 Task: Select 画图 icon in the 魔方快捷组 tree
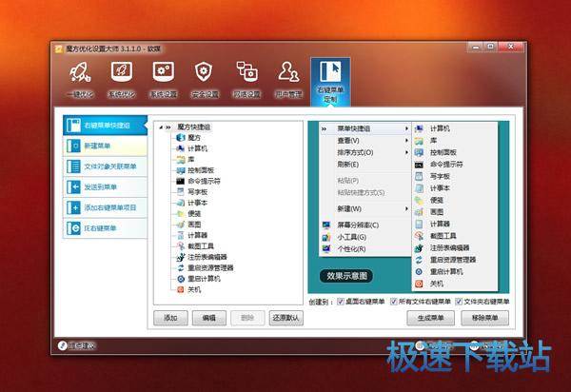pos(181,225)
